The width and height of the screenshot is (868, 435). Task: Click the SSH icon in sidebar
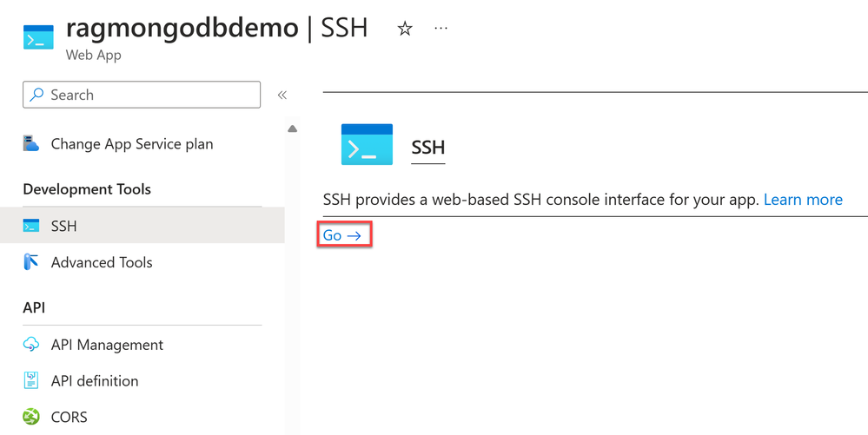point(31,225)
